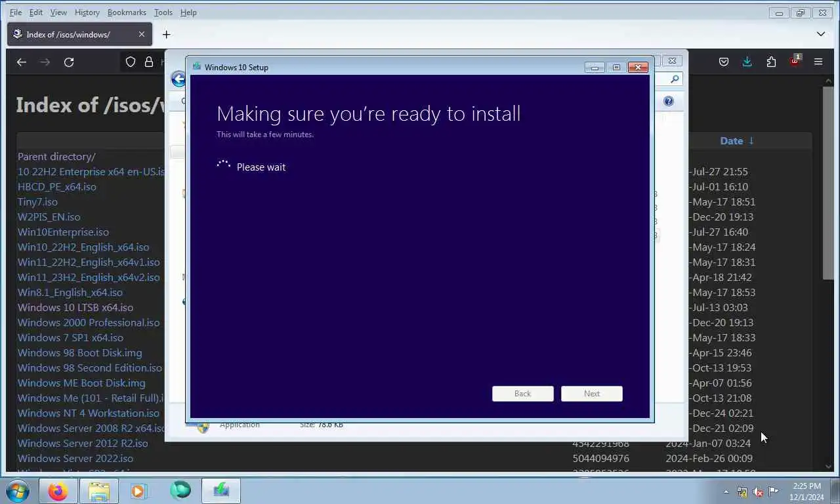The width and height of the screenshot is (840, 504).
Task: Open the Bookmarks menu
Action: [x=128, y=12]
